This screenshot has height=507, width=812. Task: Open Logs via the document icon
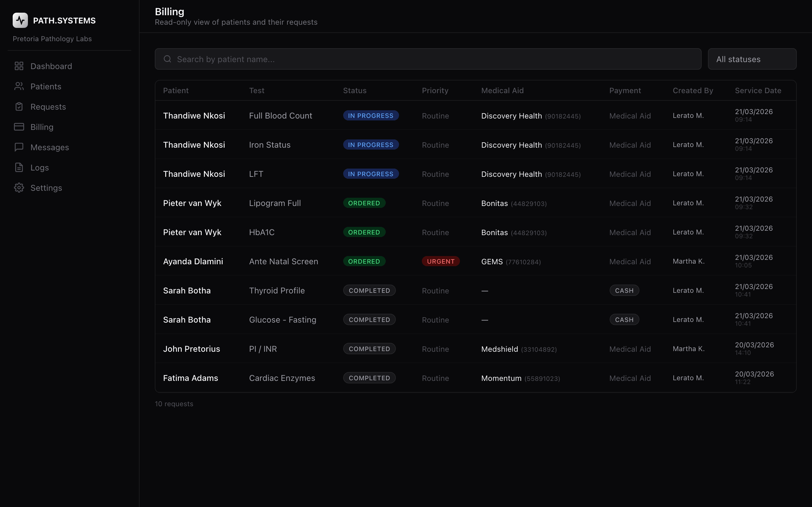pos(19,167)
